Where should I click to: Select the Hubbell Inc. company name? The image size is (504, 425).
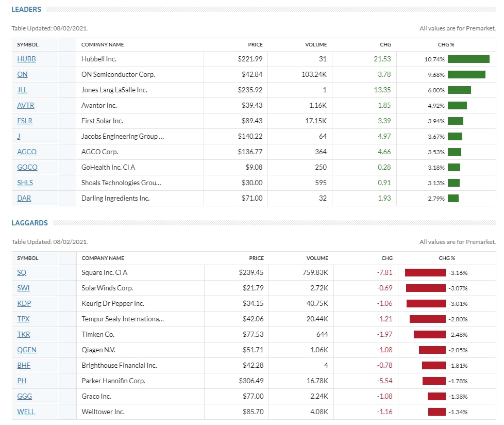click(98, 59)
